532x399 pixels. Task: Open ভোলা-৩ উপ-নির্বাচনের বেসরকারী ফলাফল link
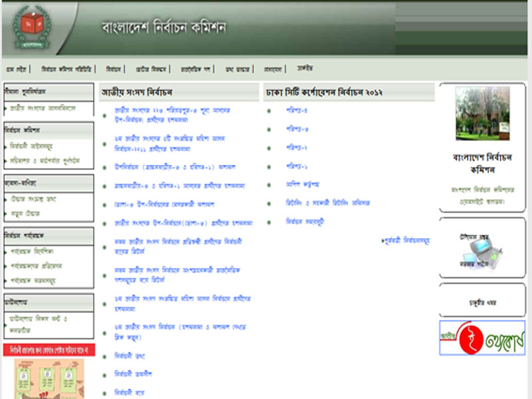click(164, 204)
